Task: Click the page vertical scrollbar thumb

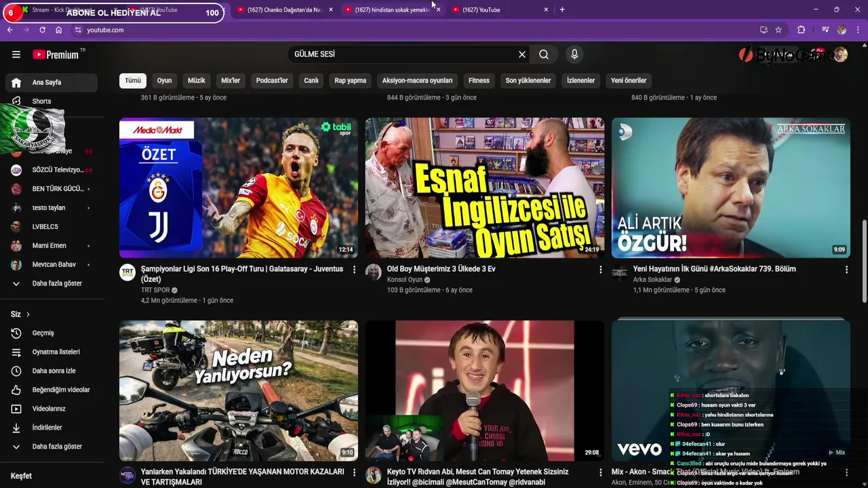Action: point(864,262)
